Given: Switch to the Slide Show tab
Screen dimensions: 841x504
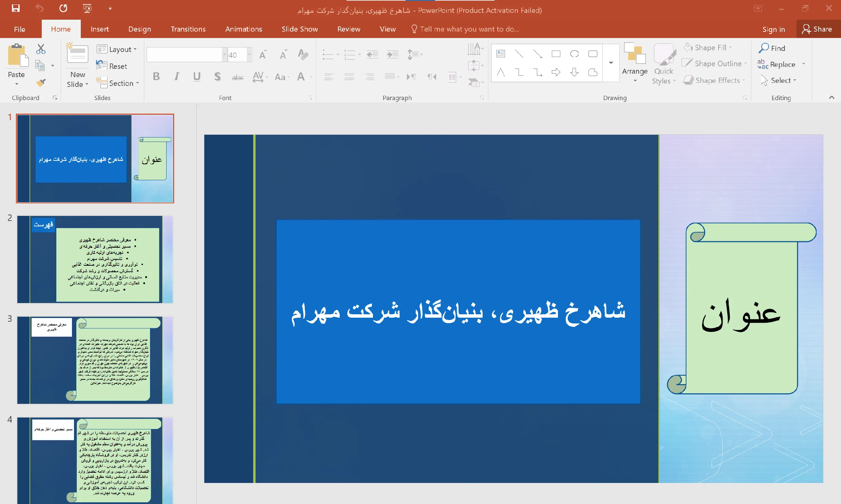Looking at the screenshot, I should (x=300, y=29).
